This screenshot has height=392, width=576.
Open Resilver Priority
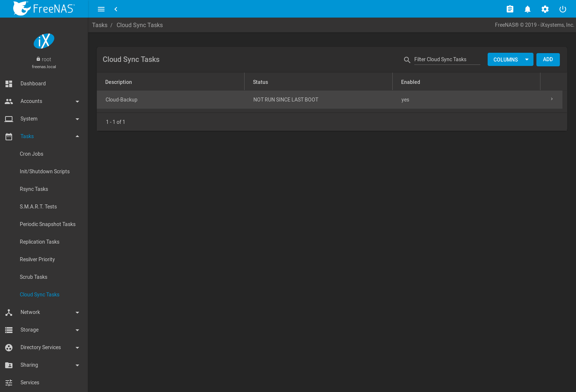point(37,259)
